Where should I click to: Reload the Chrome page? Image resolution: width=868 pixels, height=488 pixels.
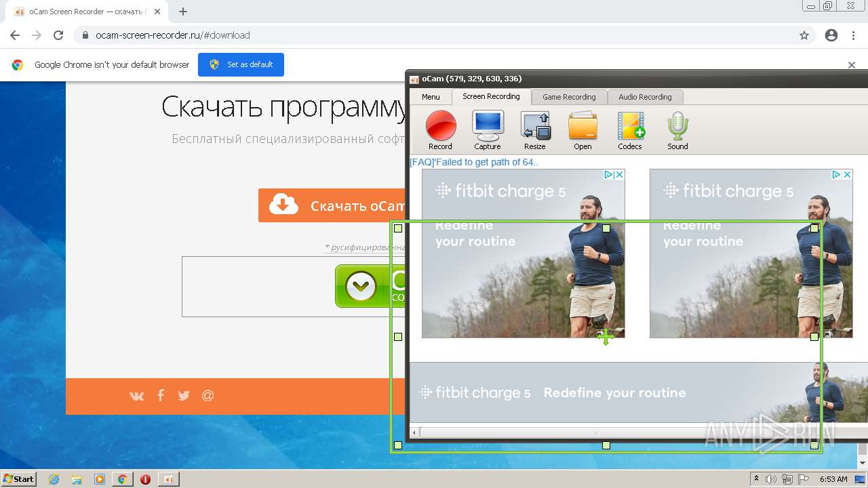(58, 35)
